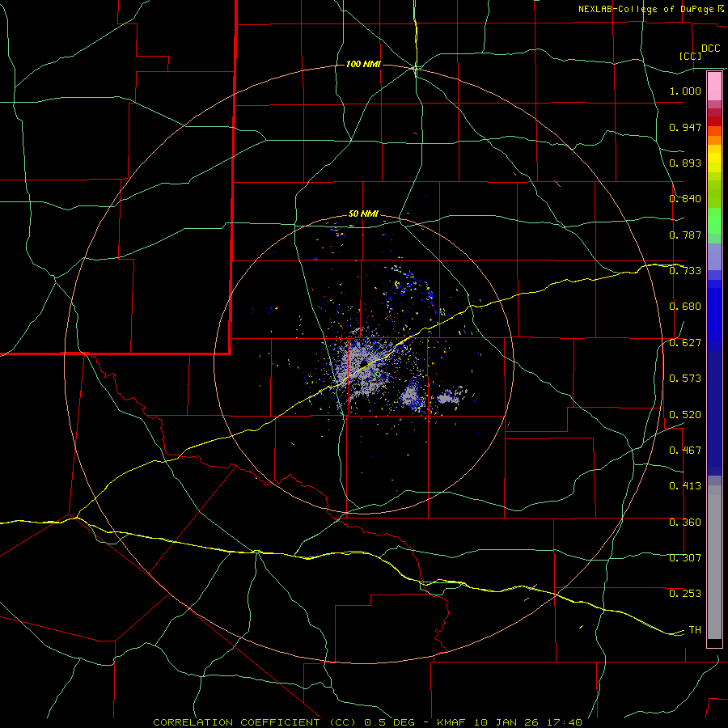Click the 0.680 scale value
This screenshot has width=728, height=728.
(x=685, y=307)
